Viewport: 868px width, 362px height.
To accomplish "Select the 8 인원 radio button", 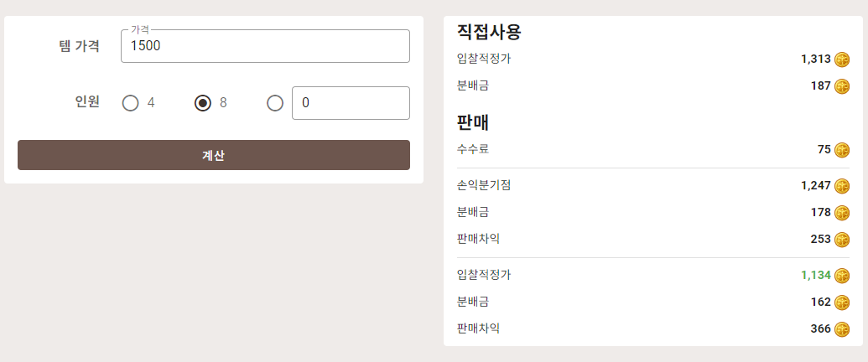I will point(203,103).
